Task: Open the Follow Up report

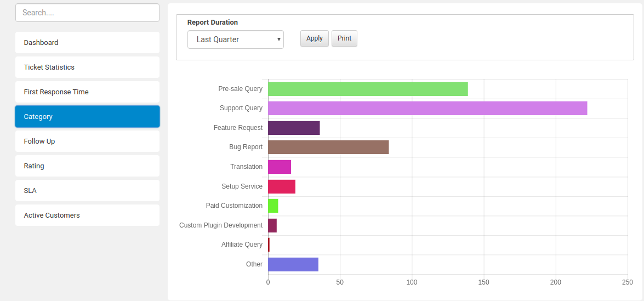Action: pos(87,141)
